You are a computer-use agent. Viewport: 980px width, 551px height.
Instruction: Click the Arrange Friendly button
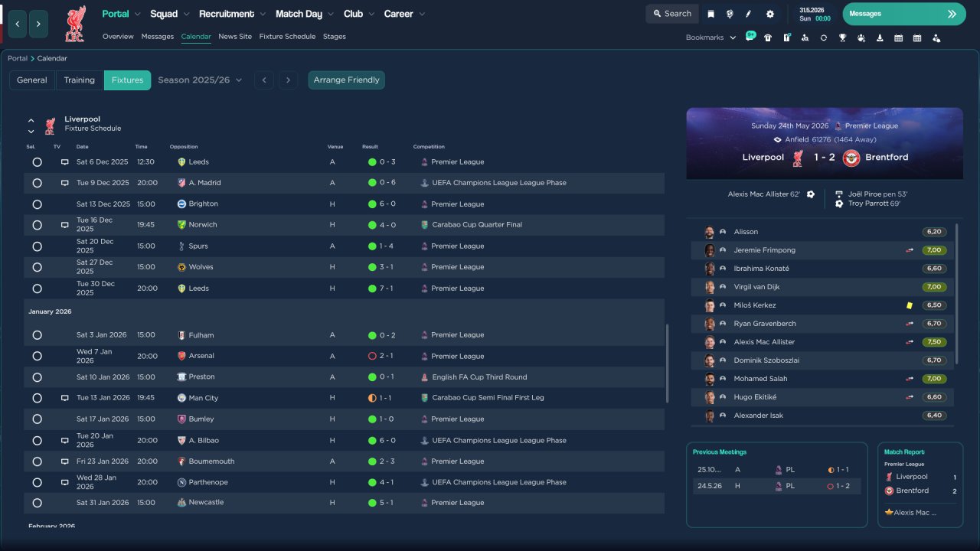[x=346, y=80]
